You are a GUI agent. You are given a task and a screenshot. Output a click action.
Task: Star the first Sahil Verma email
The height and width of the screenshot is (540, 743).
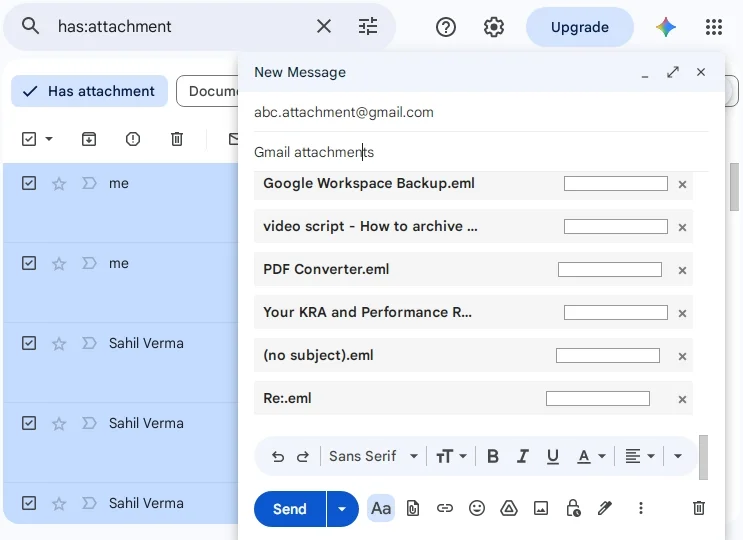(x=59, y=343)
